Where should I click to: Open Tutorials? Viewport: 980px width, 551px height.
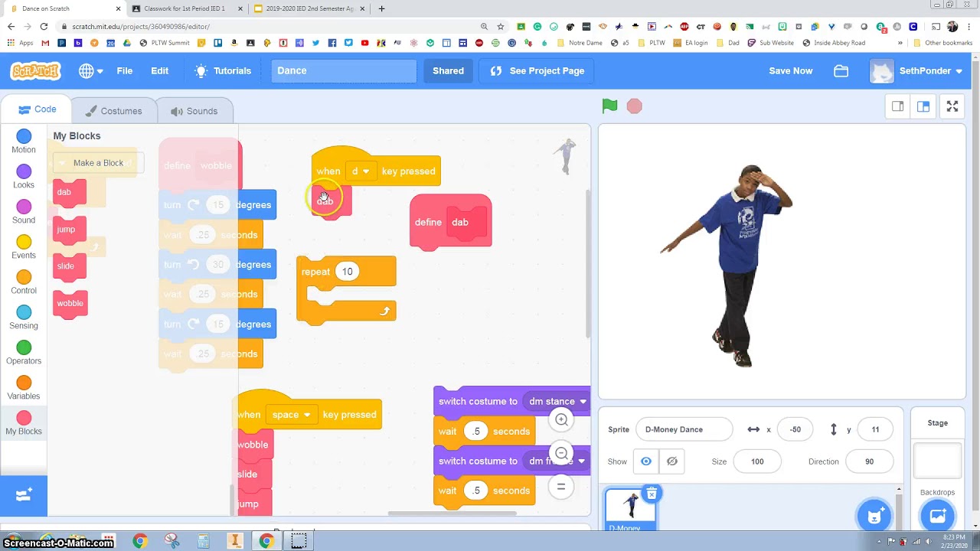223,70
